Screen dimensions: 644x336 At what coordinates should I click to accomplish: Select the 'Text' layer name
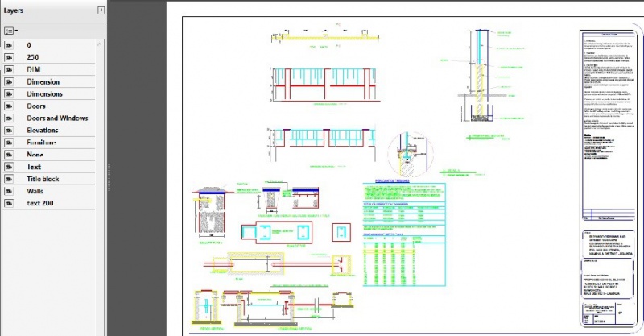(34, 167)
